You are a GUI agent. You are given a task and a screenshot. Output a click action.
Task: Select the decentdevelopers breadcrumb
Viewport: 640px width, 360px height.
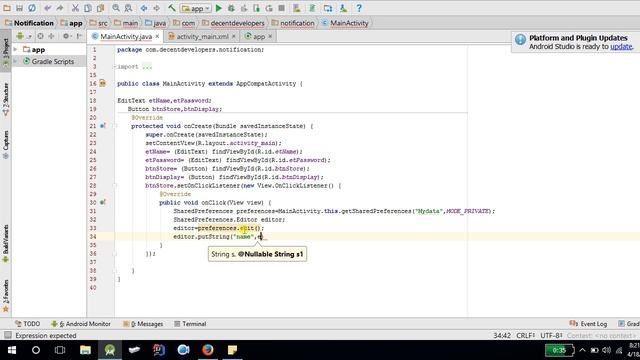tap(233, 23)
